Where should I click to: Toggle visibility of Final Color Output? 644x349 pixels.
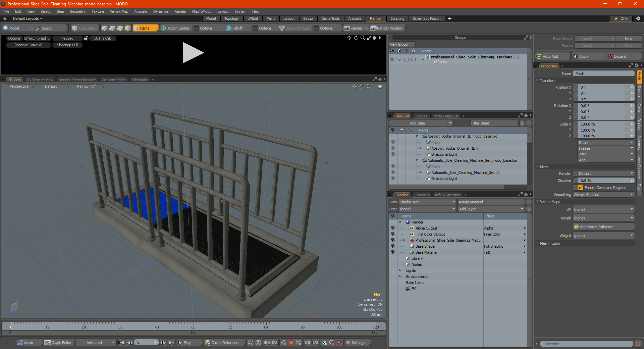pos(392,234)
